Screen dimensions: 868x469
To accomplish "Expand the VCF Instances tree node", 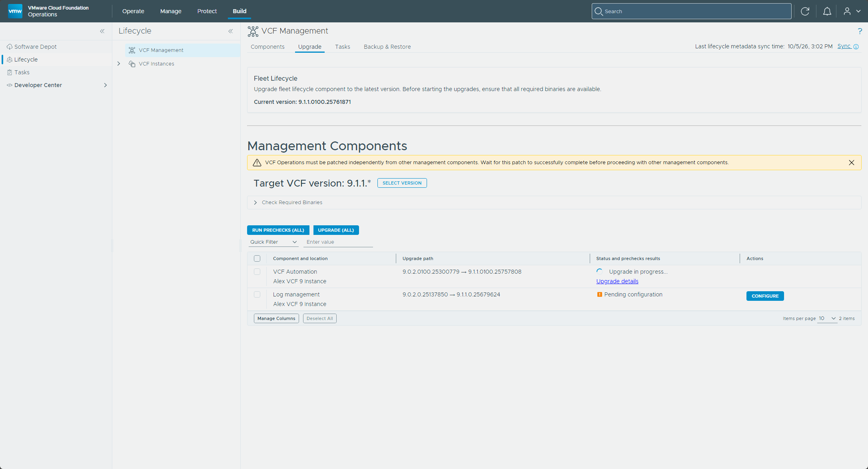I will (x=119, y=64).
